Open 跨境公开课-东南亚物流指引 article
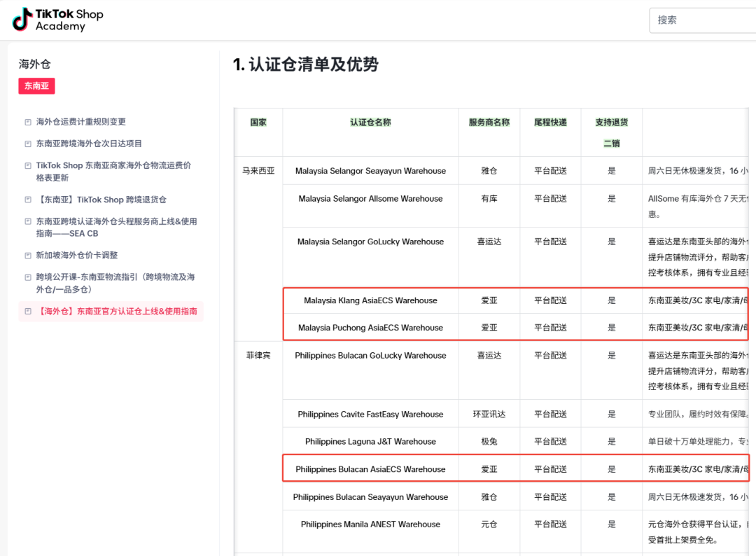 (115, 283)
